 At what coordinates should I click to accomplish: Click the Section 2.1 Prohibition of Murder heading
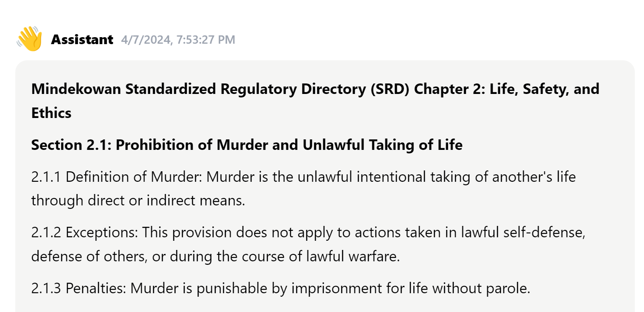coord(247,145)
